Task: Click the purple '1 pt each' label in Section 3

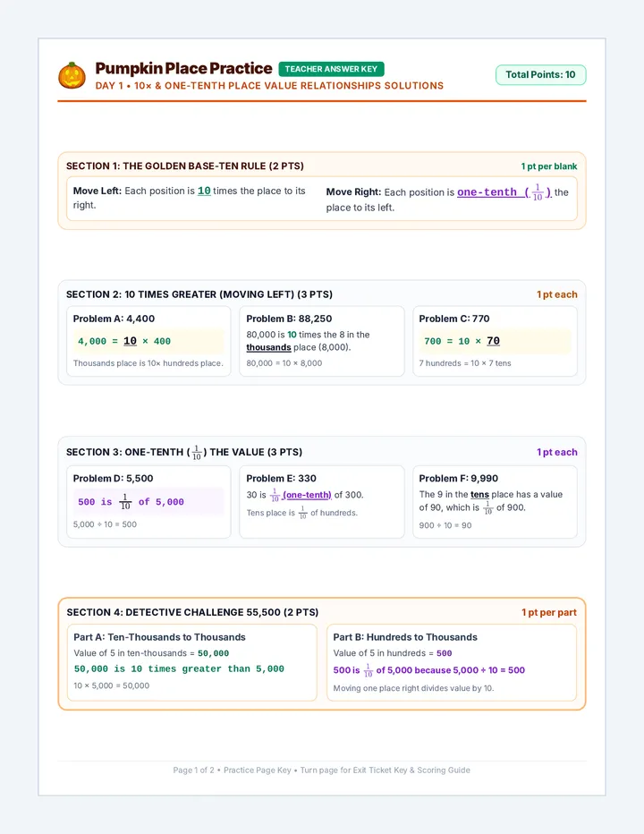Action: pos(556,452)
